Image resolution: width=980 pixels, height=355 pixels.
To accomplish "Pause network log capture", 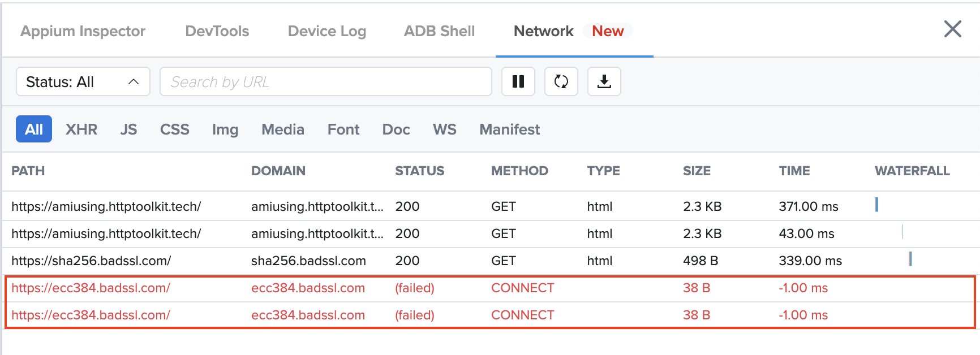I will [x=518, y=82].
